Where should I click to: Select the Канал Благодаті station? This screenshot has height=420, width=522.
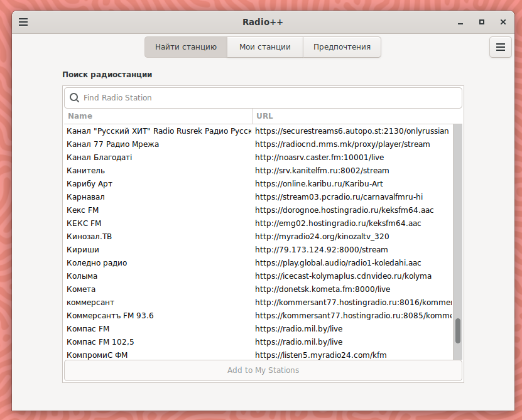(x=258, y=158)
